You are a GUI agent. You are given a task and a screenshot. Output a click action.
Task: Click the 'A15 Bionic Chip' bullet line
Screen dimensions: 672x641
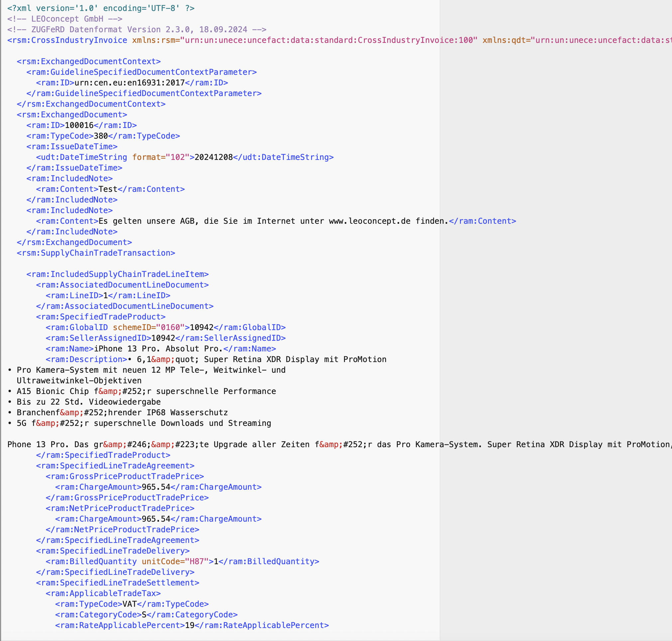tap(142, 391)
